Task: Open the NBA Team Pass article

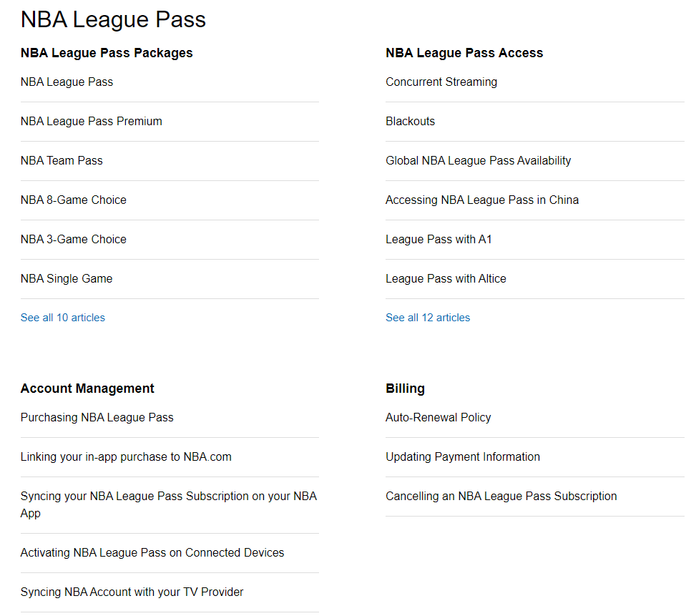Action: [62, 160]
